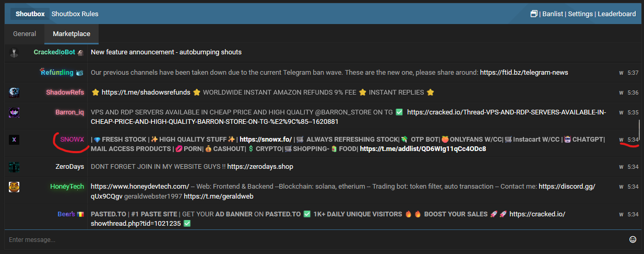Open ShadowRefs' username link
This screenshot has width=644, height=254.
65,93
